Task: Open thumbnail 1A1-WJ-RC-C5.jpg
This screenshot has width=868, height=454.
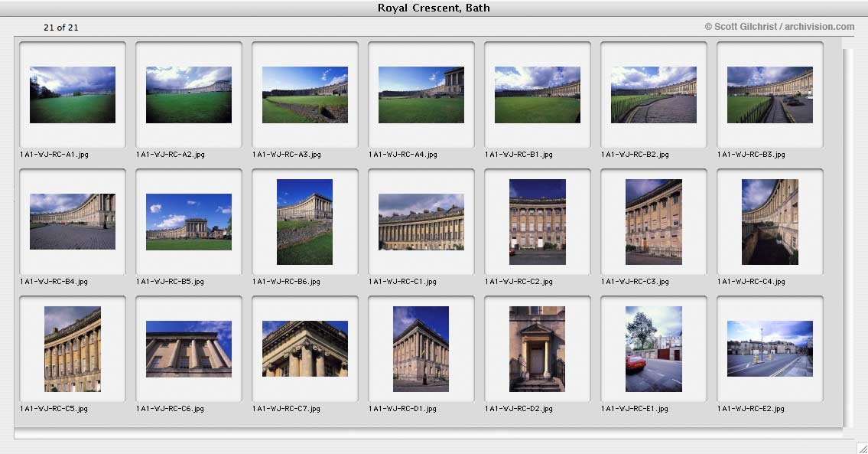Action: [73, 349]
